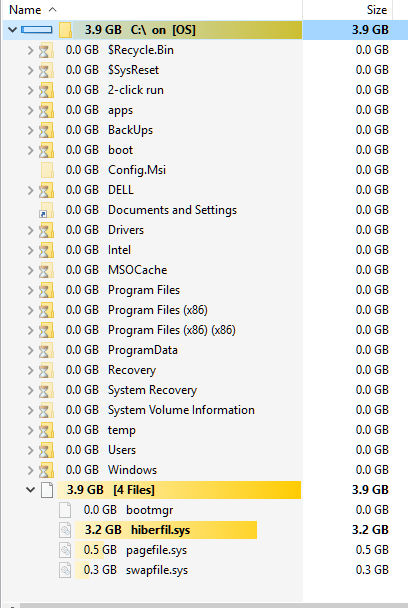Click the C:\ drive folder icon
Screen dimensions: 408x608
coord(66,30)
